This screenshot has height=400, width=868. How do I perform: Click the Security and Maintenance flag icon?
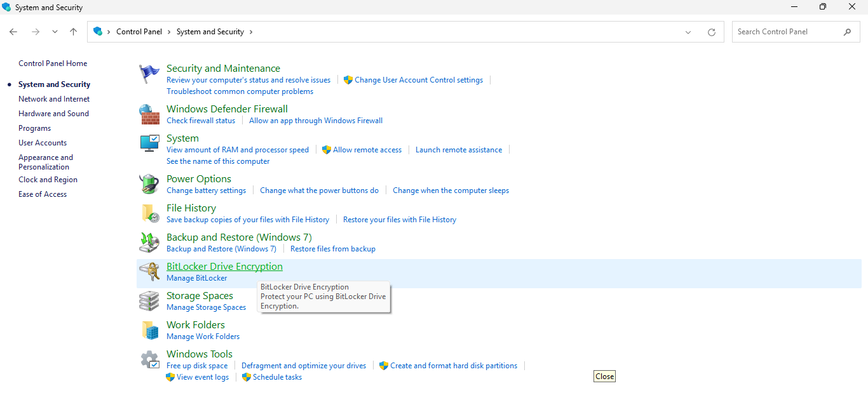tap(149, 74)
